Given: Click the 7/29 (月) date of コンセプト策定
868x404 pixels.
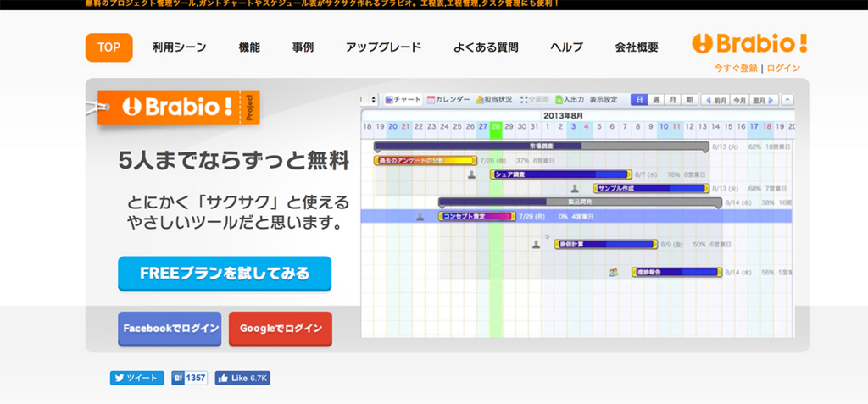Looking at the screenshot, I should coord(532,216).
